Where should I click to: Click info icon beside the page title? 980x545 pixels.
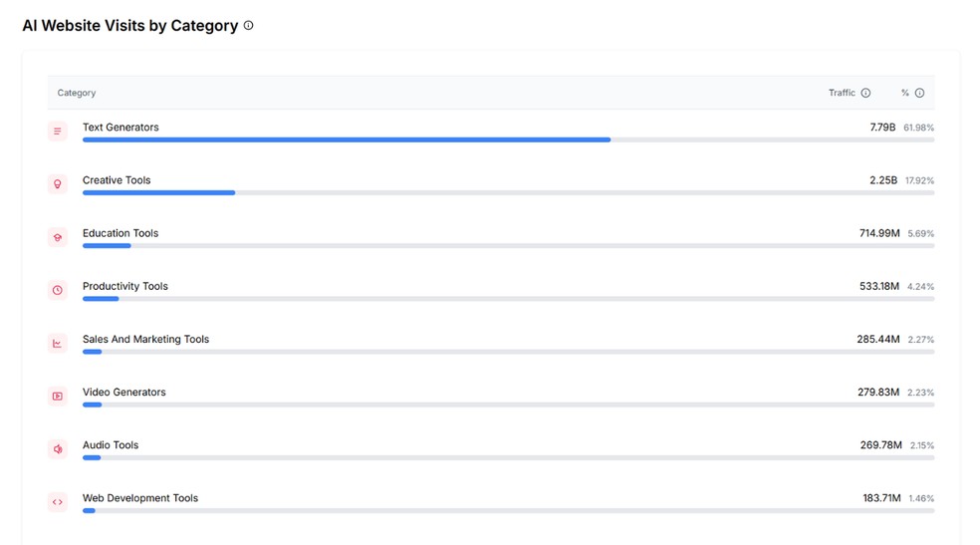click(249, 26)
